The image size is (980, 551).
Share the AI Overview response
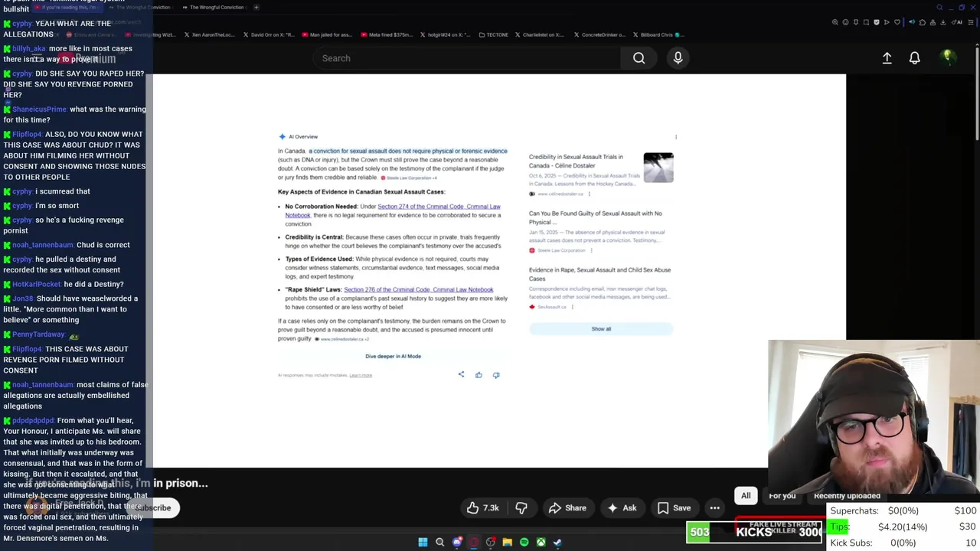point(461,374)
